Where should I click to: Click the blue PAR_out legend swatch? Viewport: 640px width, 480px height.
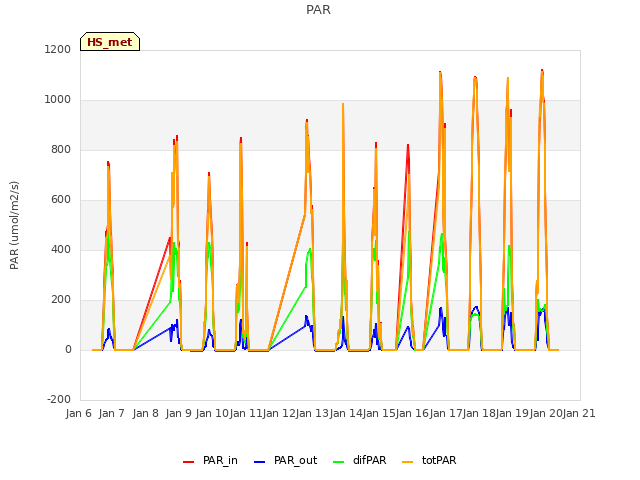260,462
